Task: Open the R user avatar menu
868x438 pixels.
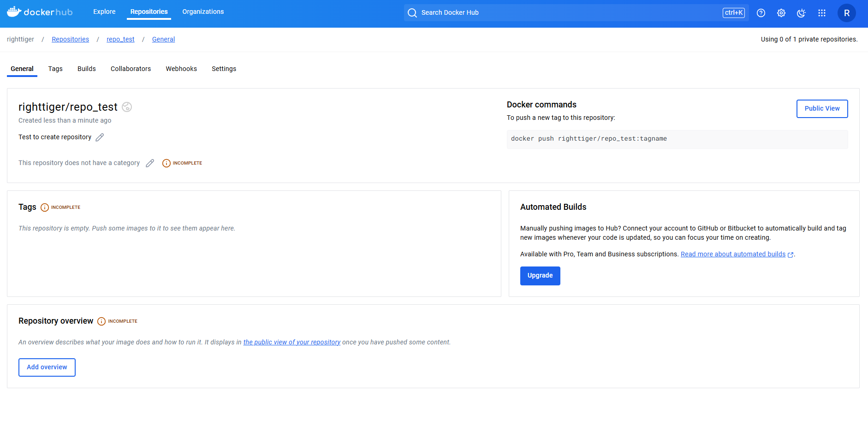Action: click(x=847, y=13)
